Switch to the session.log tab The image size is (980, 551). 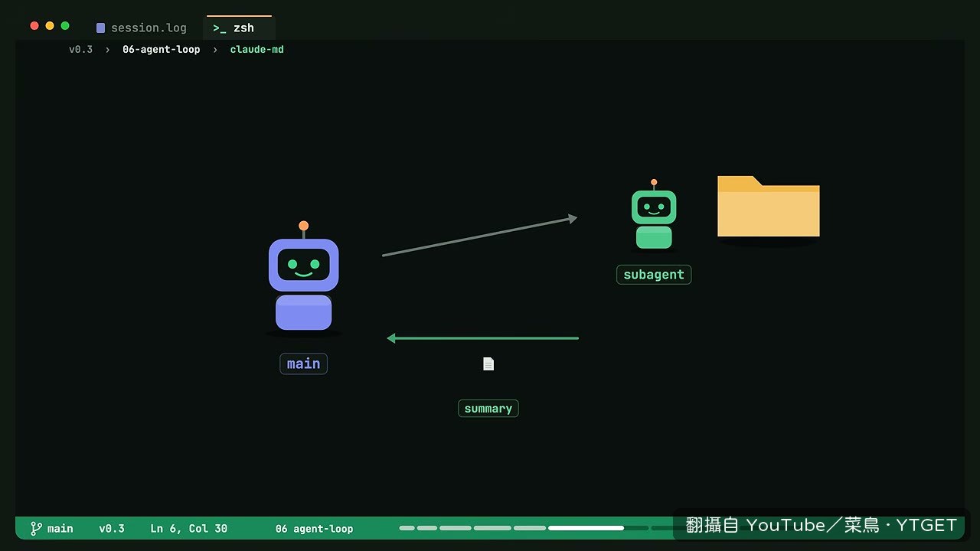[142, 28]
